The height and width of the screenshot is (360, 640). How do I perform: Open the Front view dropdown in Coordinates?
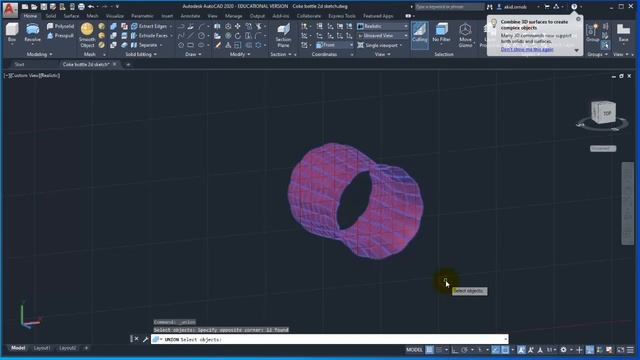pos(334,45)
